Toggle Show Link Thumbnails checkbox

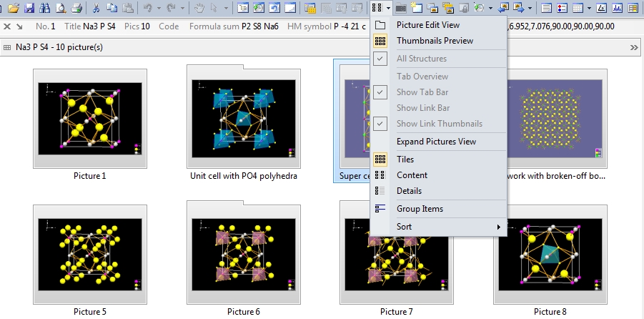(439, 124)
